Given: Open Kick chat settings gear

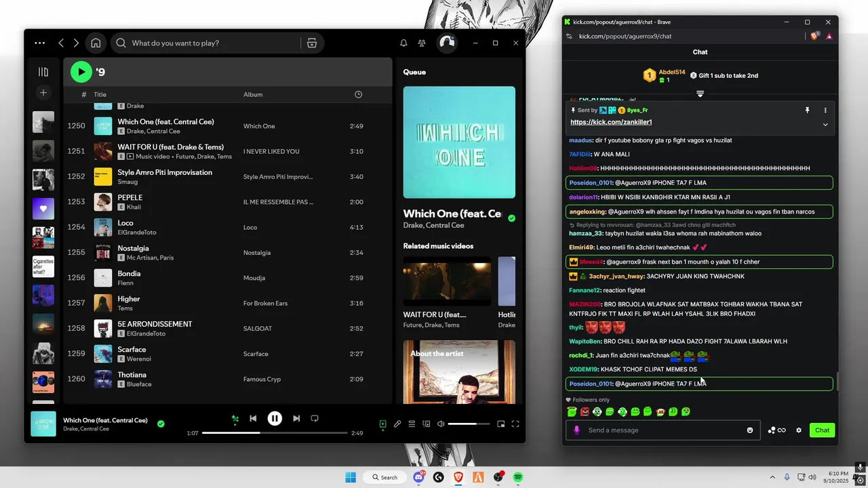Looking at the screenshot, I should click(799, 430).
